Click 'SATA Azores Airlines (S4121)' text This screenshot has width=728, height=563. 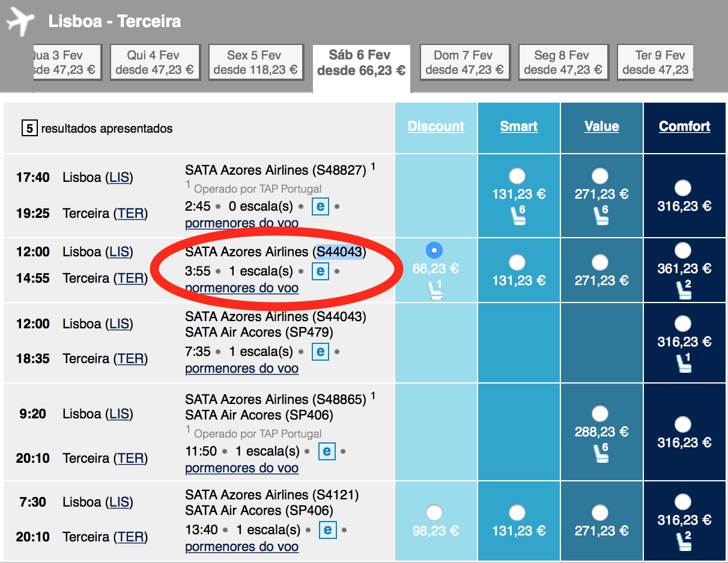pos(271,495)
